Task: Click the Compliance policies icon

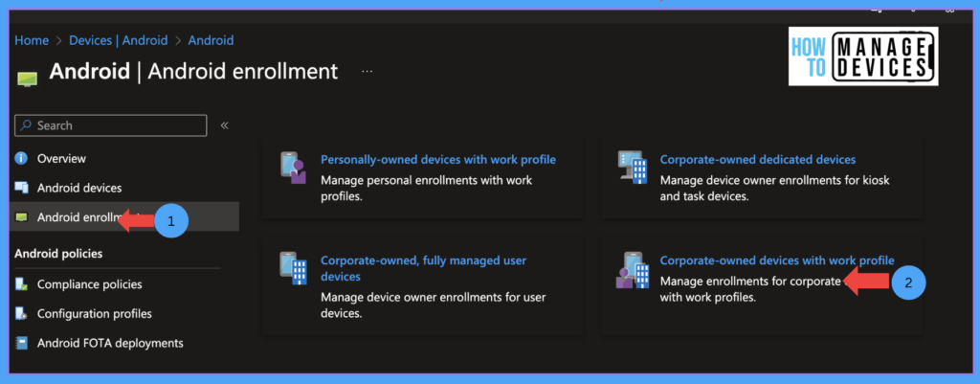Action: (x=22, y=284)
